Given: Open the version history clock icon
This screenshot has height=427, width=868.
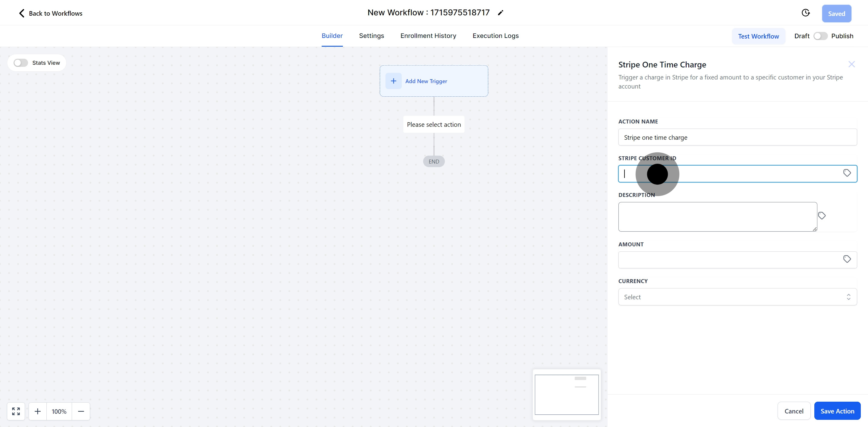Looking at the screenshot, I should pyautogui.click(x=805, y=13).
